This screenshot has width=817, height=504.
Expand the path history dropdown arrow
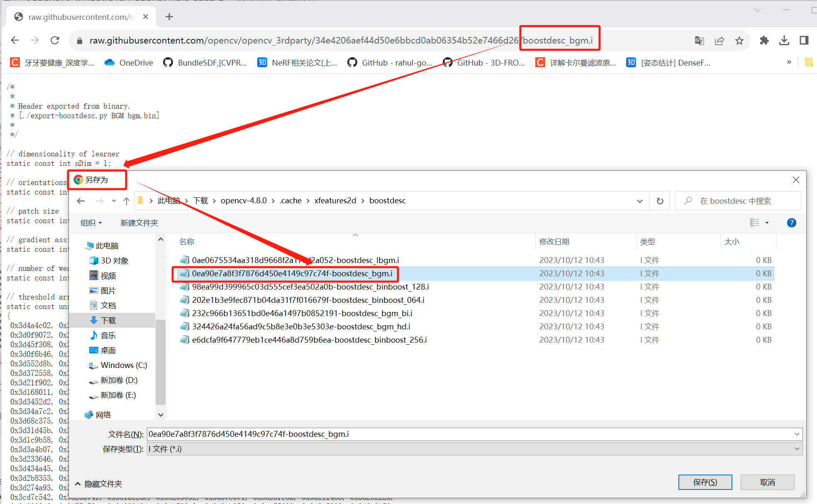point(639,201)
